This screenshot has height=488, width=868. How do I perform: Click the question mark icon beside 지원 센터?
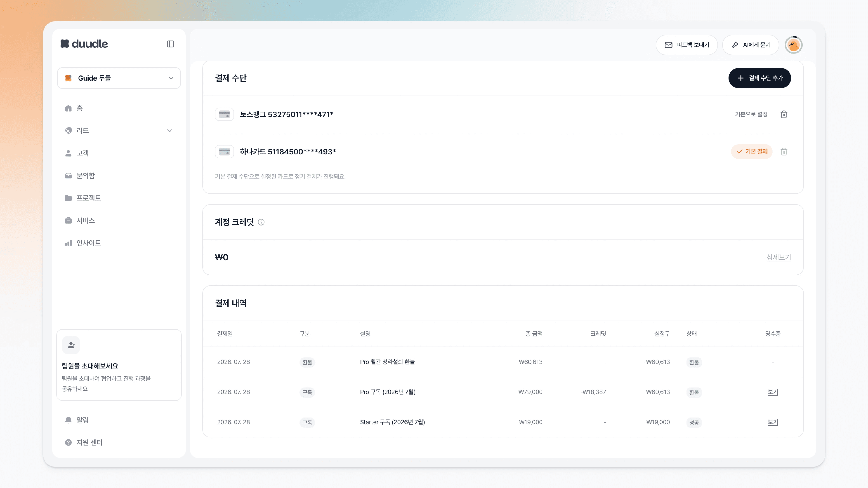(68, 443)
